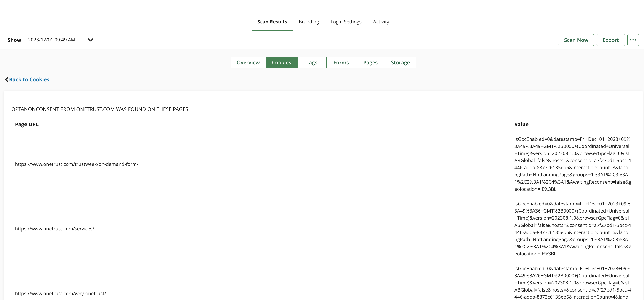Screen dimensions: 644x300
Task: Open the Login Settings tab
Action: click(x=346, y=22)
